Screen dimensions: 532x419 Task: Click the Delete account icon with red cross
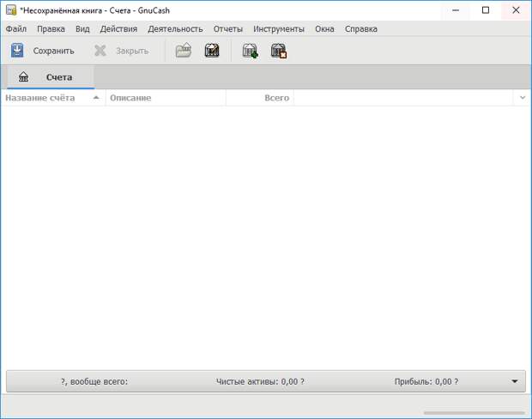279,51
